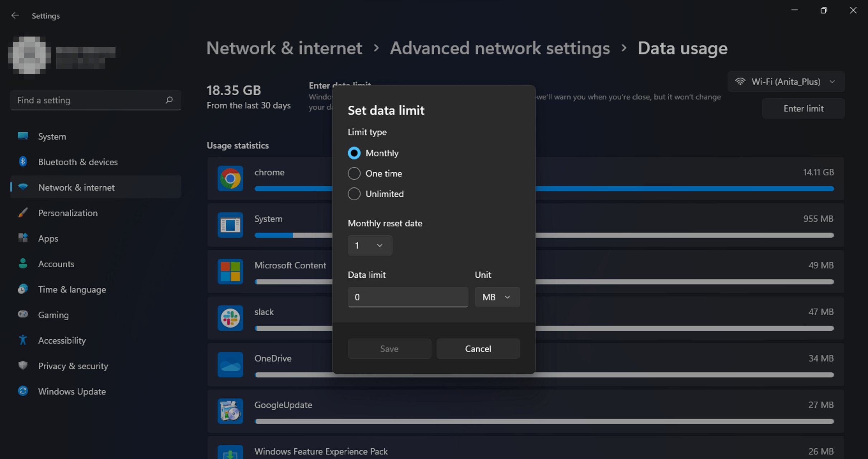Select the One time limit type
The height and width of the screenshot is (459, 868).
click(x=354, y=173)
